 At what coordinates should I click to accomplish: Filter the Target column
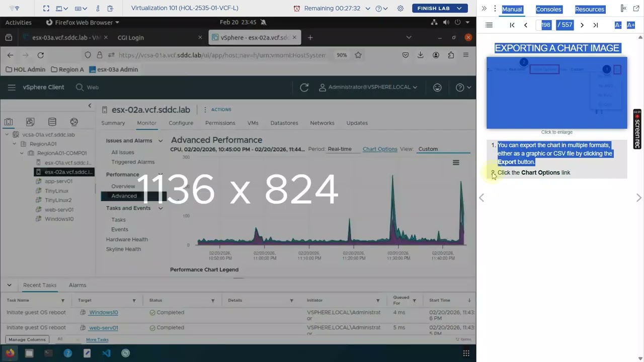pos(134,301)
